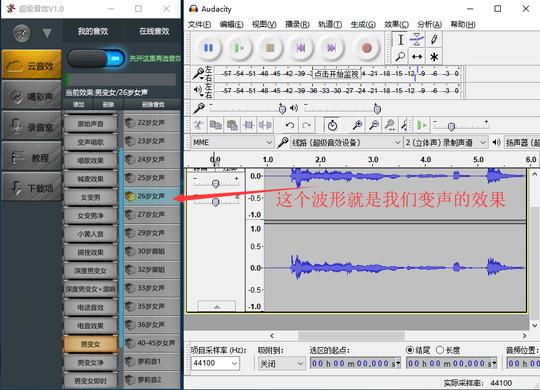Open the MME audio host dropdown
The width and height of the screenshot is (540, 390).
232,142
